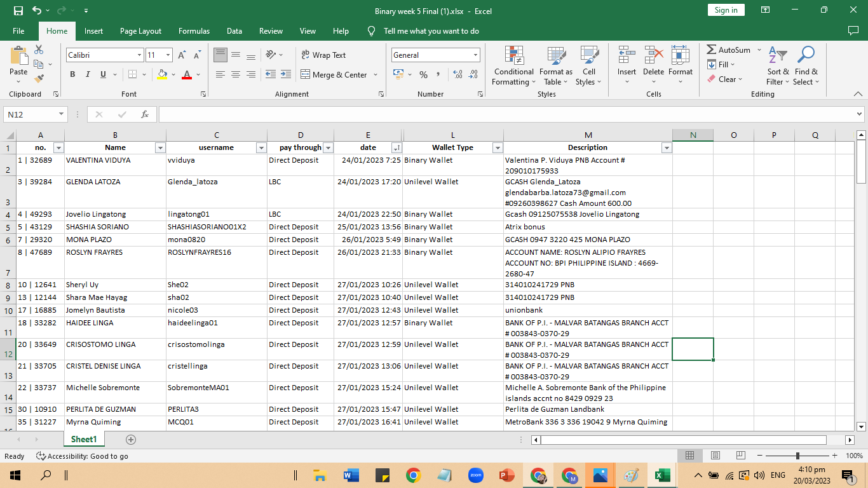Click the Fill Color yellow swatch

(162, 74)
